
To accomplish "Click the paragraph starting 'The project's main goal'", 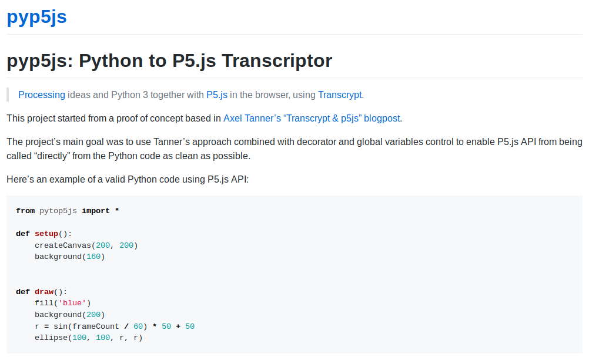I will tap(294, 149).
